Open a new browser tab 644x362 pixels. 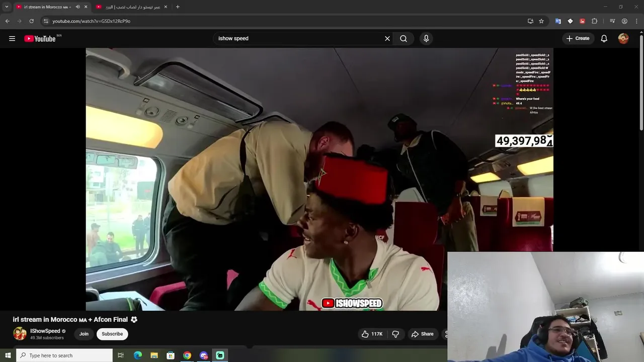[x=178, y=7]
